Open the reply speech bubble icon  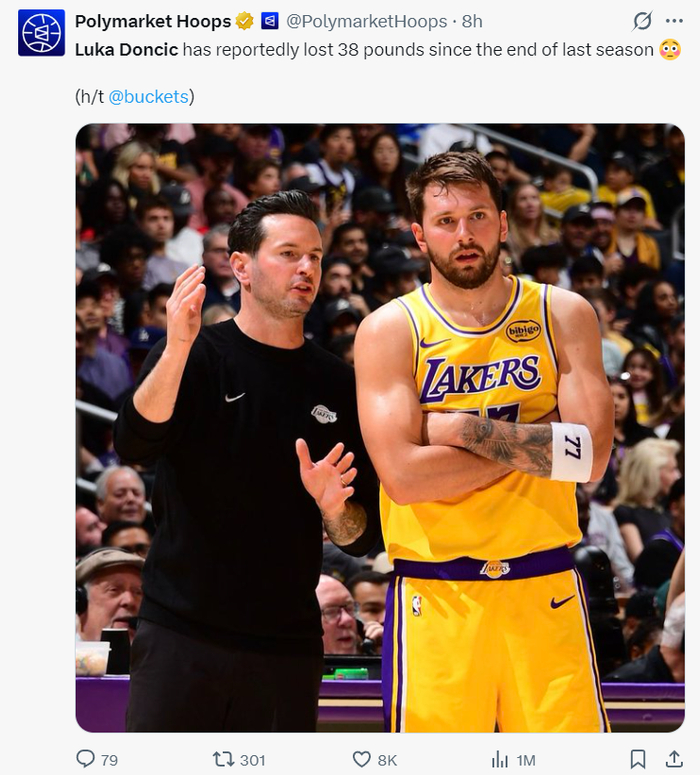[x=86, y=759]
